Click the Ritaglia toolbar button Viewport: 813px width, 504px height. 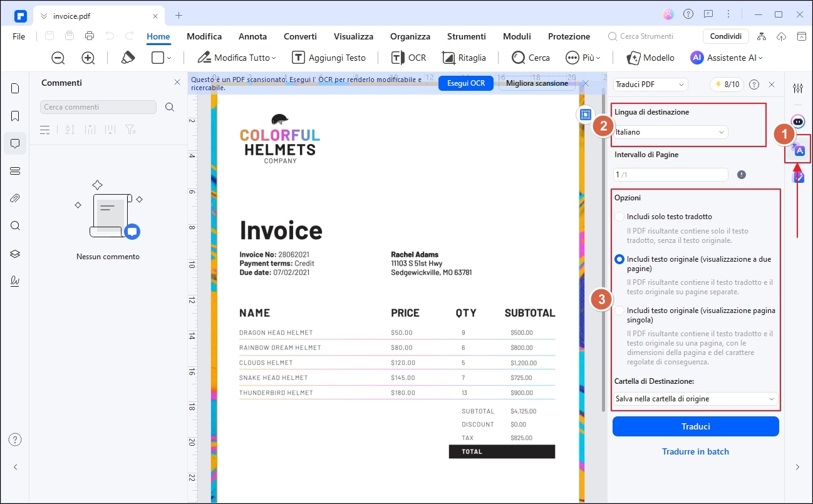click(463, 58)
